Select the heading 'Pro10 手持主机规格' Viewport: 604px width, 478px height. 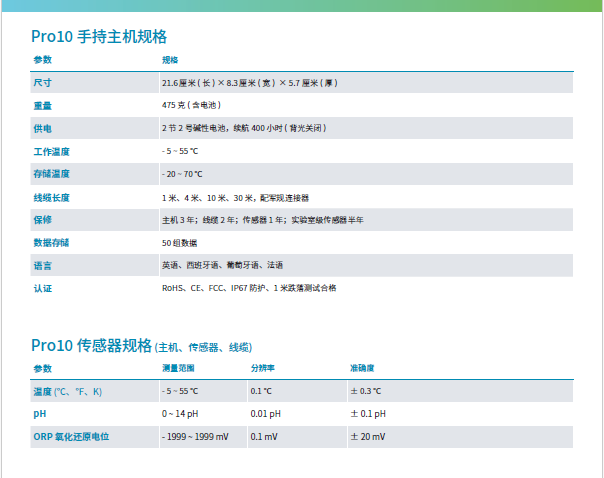(99, 37)
